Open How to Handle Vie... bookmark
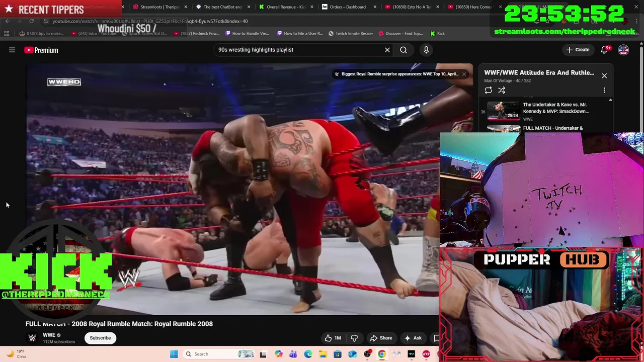This screenshot has width=644, height=362. (x=247, y=33)
